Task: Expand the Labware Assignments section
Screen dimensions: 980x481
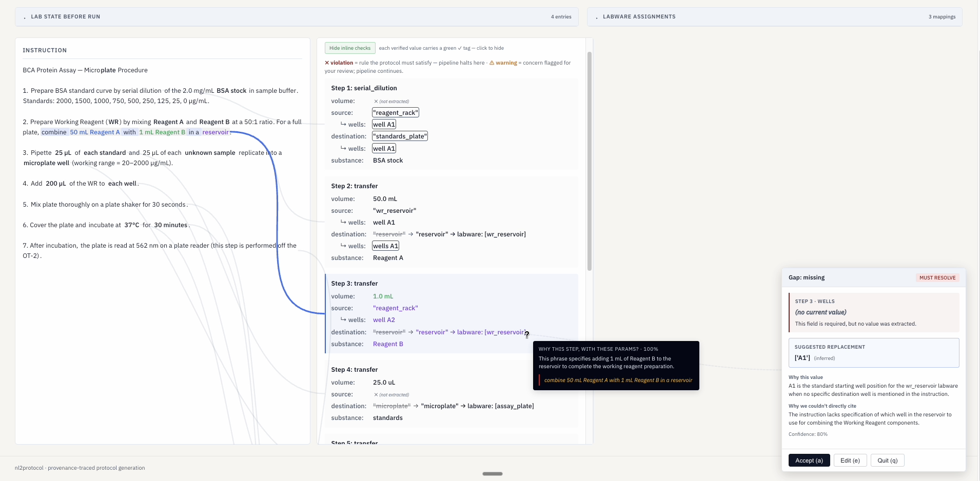Action: (774, 16)
